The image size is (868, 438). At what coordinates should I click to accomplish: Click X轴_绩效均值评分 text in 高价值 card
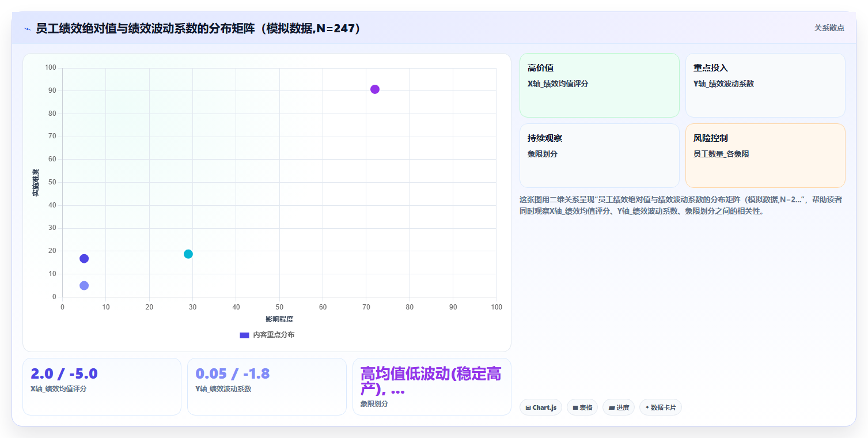click(558, 84)
